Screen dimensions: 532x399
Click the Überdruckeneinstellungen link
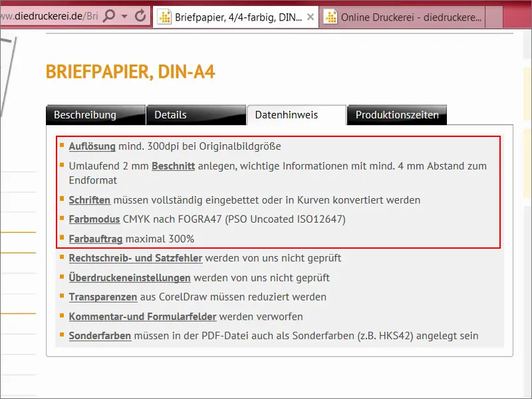click(x=130, y=277)
